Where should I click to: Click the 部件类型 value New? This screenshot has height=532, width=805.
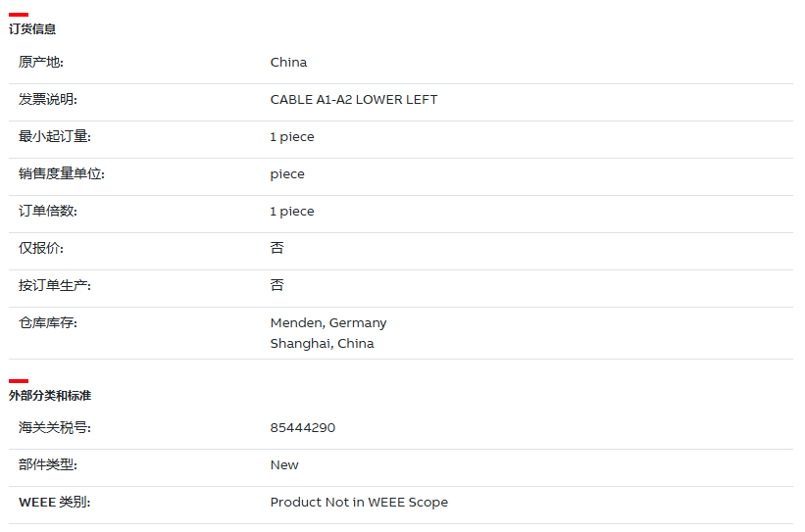click(284, 465)
